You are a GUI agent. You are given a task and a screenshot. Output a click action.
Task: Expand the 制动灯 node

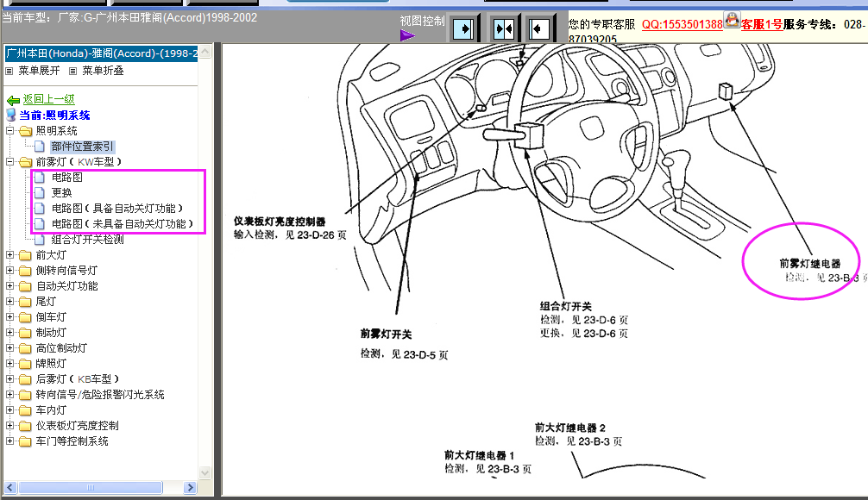point(10,333)
